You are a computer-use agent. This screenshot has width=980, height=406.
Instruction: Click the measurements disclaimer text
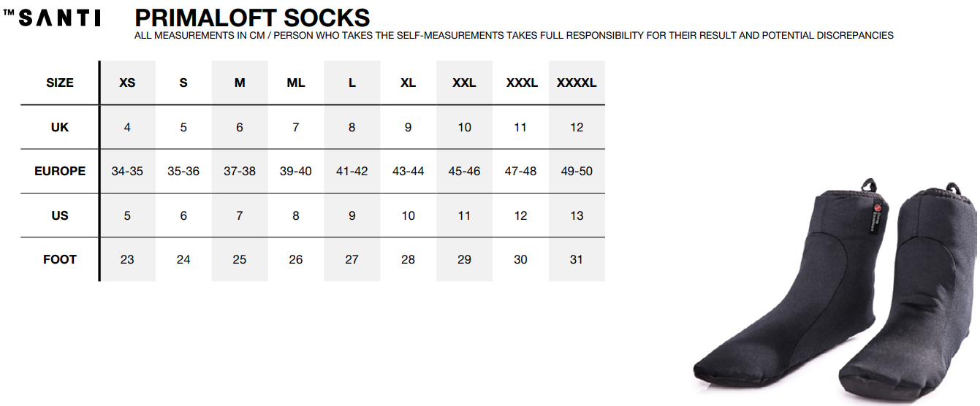(x=514, y=35)
